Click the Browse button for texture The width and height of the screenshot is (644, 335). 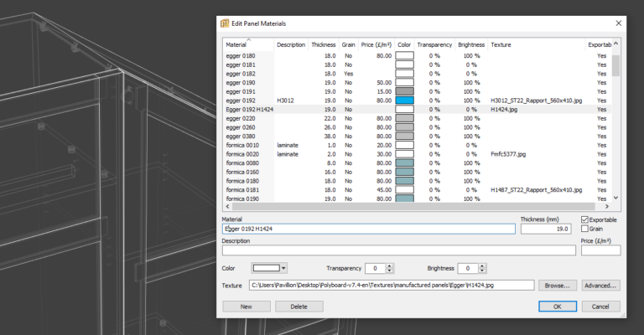557,286
